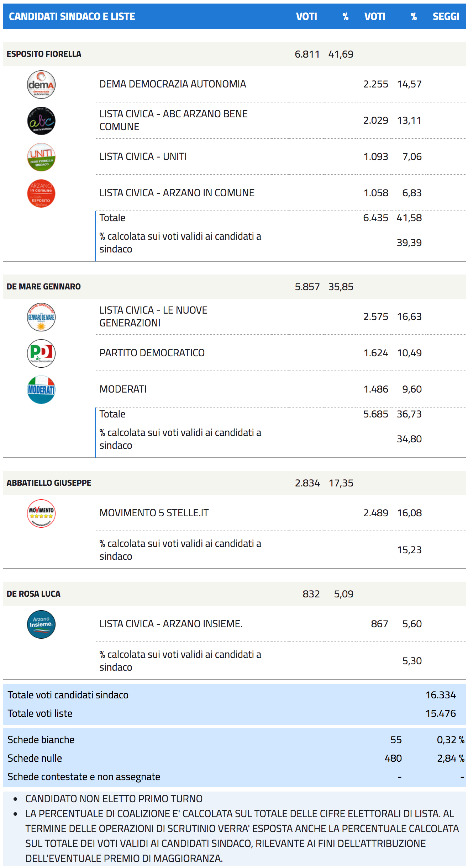Select the ABBATIELLO GIUSEPPE candidate row
This screenshot has height=868, width=468.
[x=49, y=483]
